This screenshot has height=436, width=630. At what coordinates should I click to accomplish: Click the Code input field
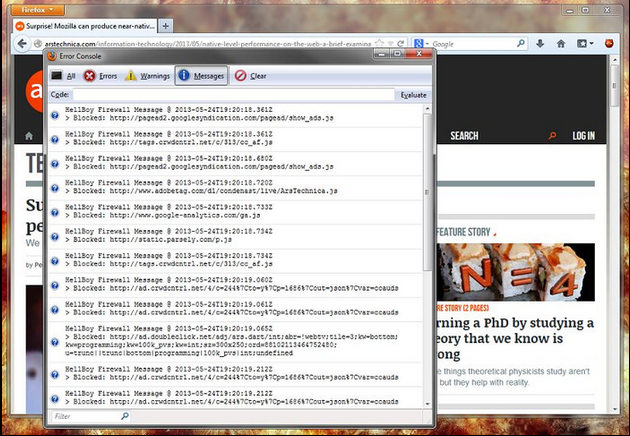[x=233, y=95]
